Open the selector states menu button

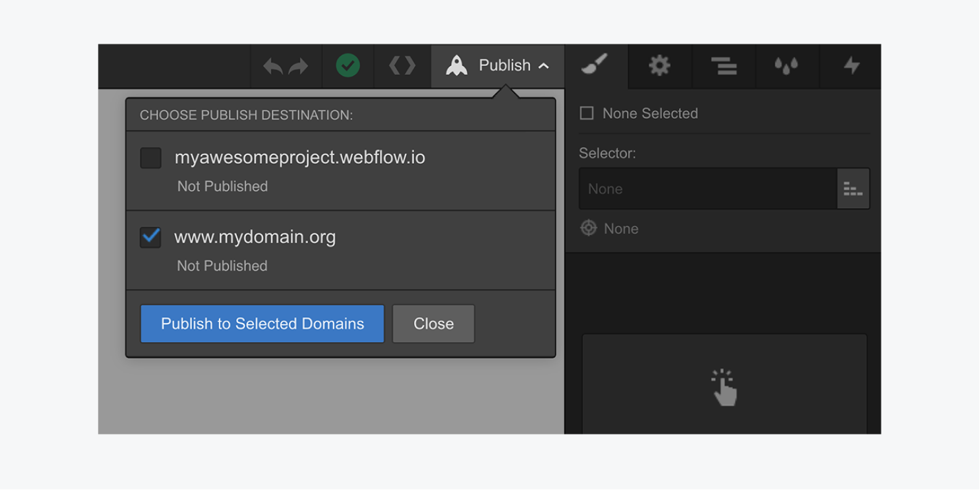pyautogui.click(x=853, y=189)
